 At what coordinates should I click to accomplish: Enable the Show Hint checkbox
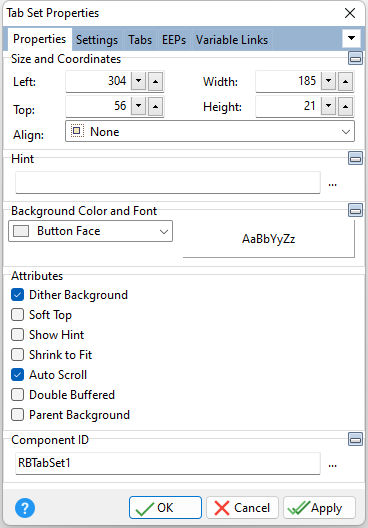point(18,335)
